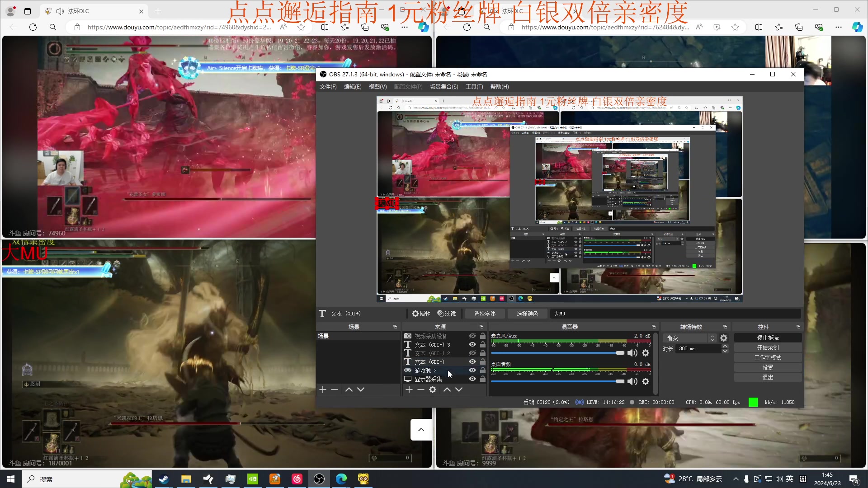Move the scene up in the scenes list
The width and height of the screenshot is (868, 488).
[349, 389]
